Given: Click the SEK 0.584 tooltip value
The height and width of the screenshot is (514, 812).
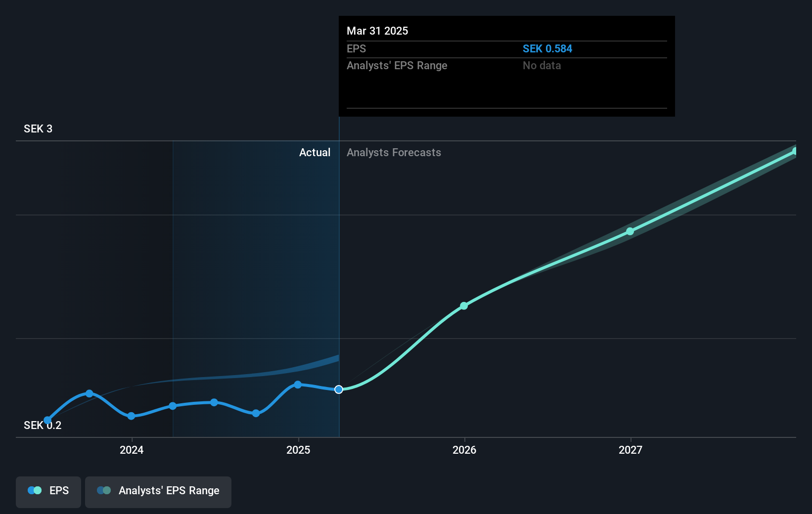Looking at the screenshot, I should (x=547, y=48).
